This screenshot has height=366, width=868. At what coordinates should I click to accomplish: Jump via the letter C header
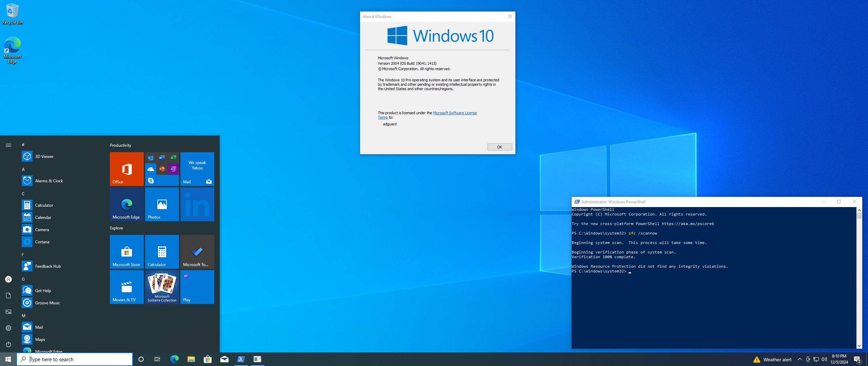[x=23, y=194]
